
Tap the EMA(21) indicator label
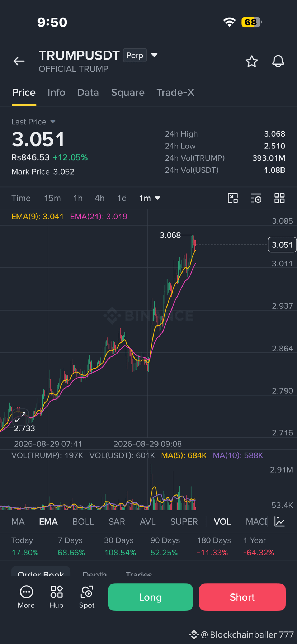(x=99, y=217)
